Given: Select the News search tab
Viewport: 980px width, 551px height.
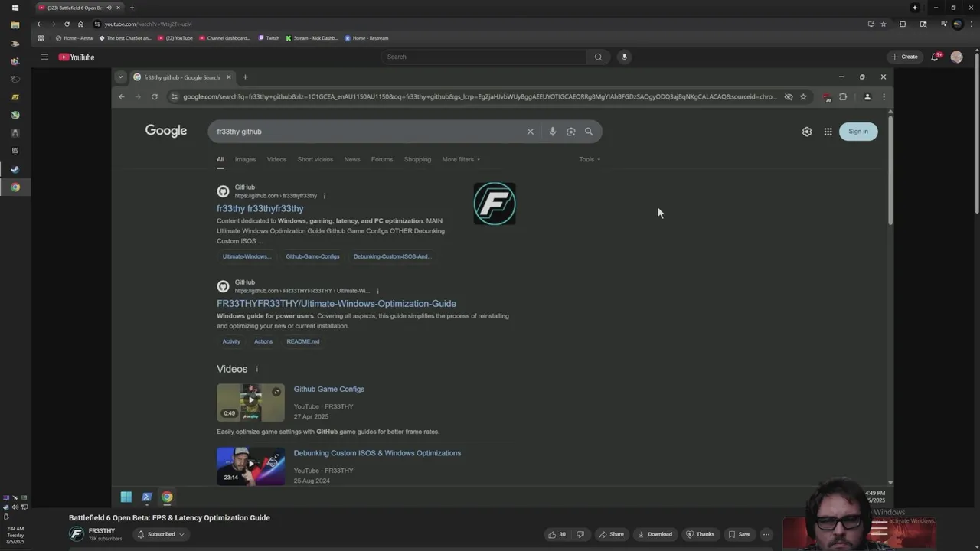Looking at the screenshot, I should pyautogui.click(x=351, y=159).
